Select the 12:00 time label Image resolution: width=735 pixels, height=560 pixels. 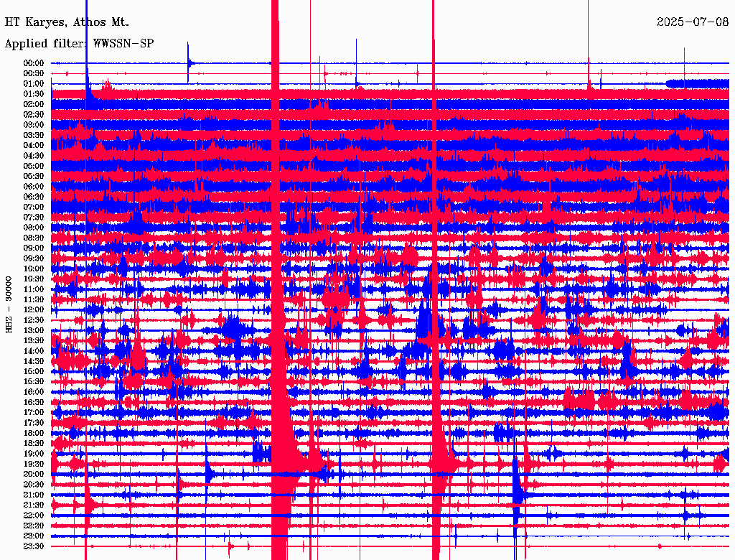[x=34, y=310]
